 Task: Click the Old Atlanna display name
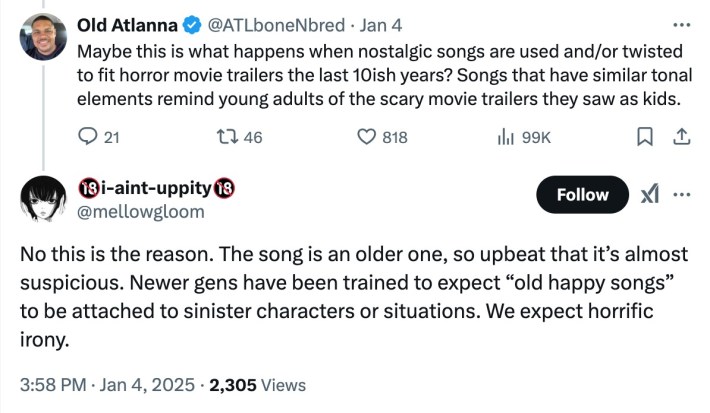click(x=126, y=24)
